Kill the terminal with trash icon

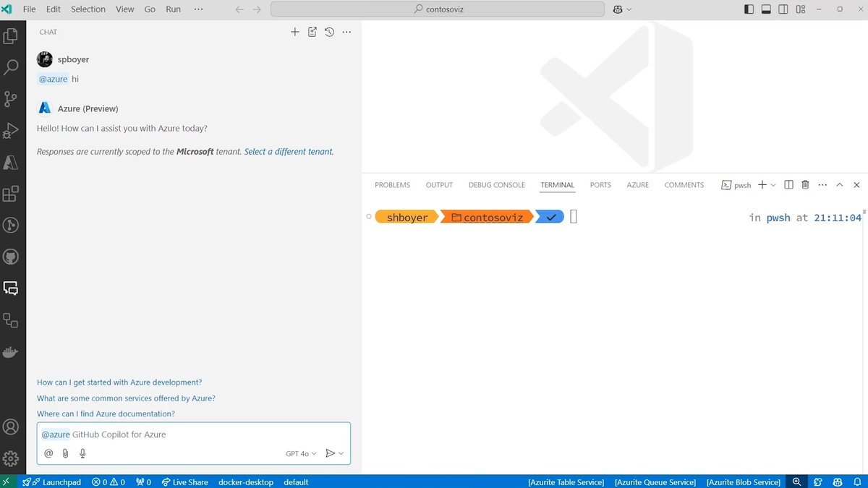tap(805, 185)
